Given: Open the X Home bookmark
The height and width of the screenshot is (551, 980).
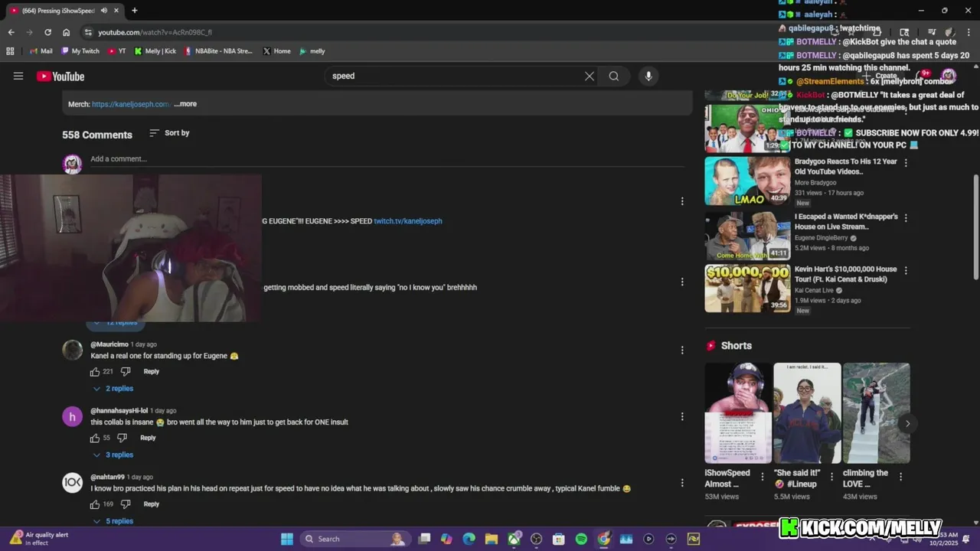Looking at the screenshot, I should [x=276, y=51].
